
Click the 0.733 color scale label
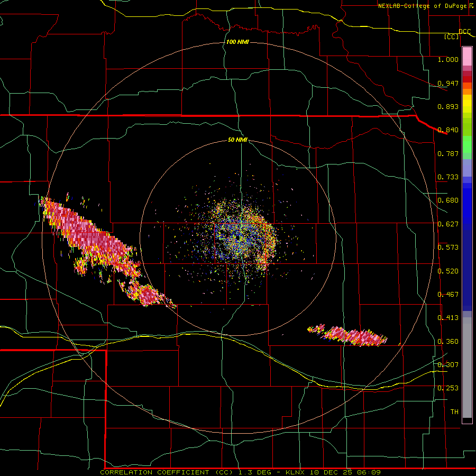pos(448,177)
